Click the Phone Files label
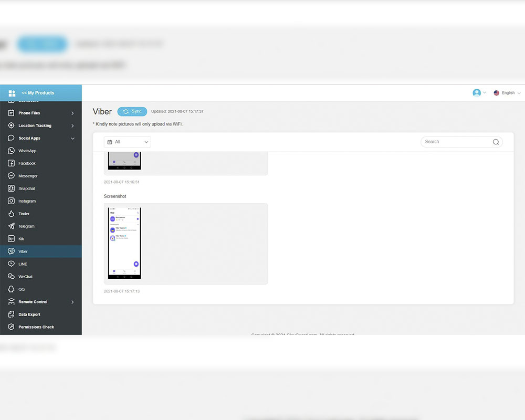 (29, 113)
